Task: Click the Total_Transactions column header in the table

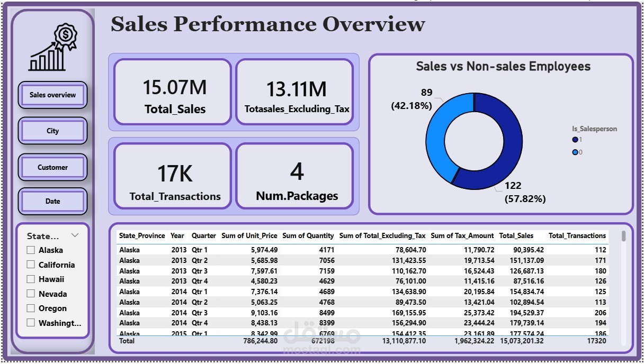Action: [x=577, y=236]
